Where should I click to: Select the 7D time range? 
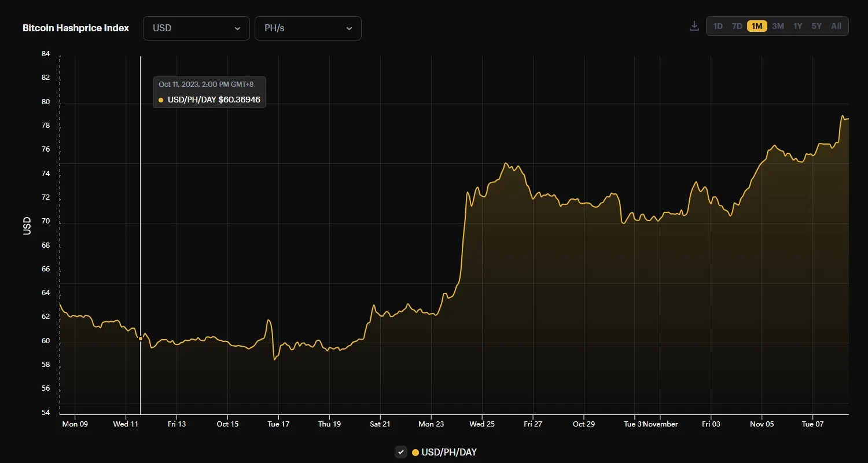tap(737, 26)
